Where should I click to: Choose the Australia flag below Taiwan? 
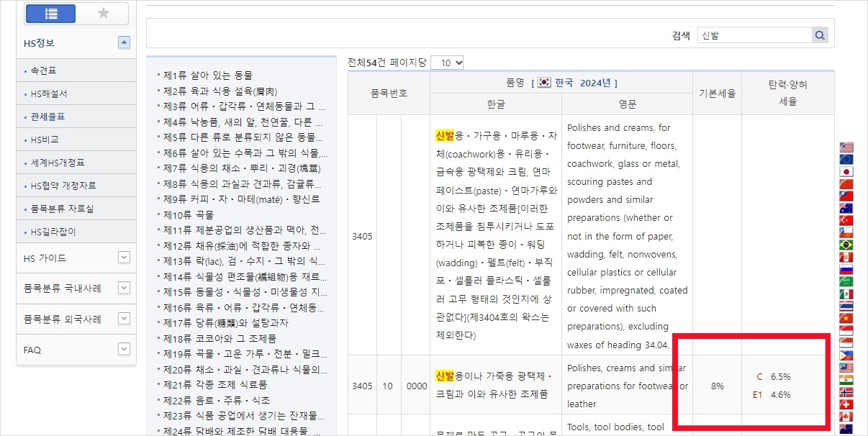(846, 208)
